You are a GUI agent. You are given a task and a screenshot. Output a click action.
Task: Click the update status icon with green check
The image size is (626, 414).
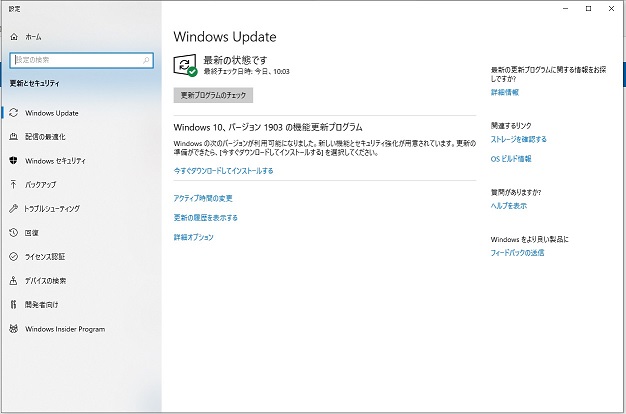pos(185,65)
